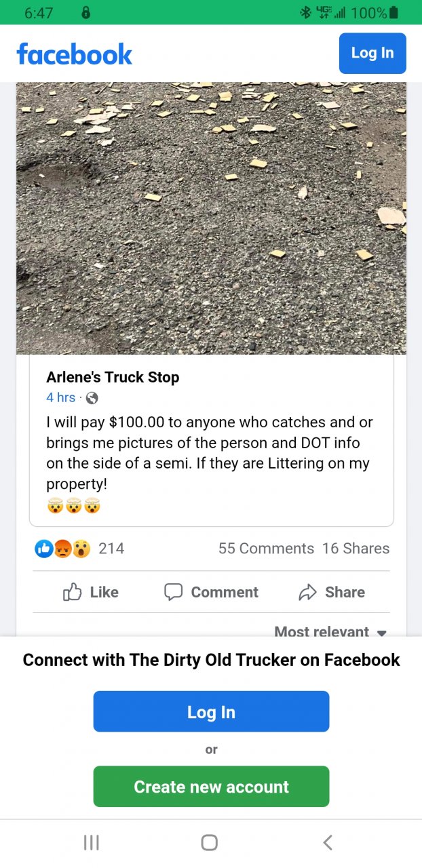Expand the Most relevant sort dropdown
Image resolution: width=422 pixels, height=868 pixels.
tap(330, 631)
